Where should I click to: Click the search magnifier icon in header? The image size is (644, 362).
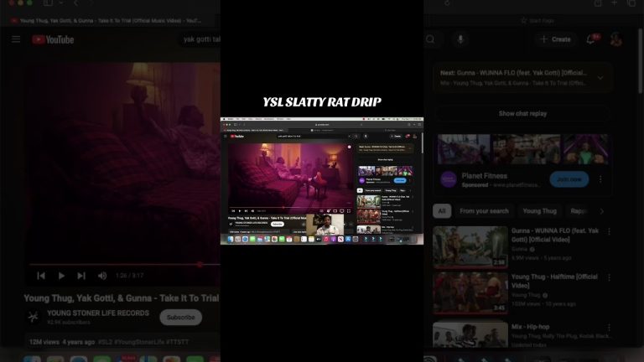pyautogui.click(x=430, y=39)
